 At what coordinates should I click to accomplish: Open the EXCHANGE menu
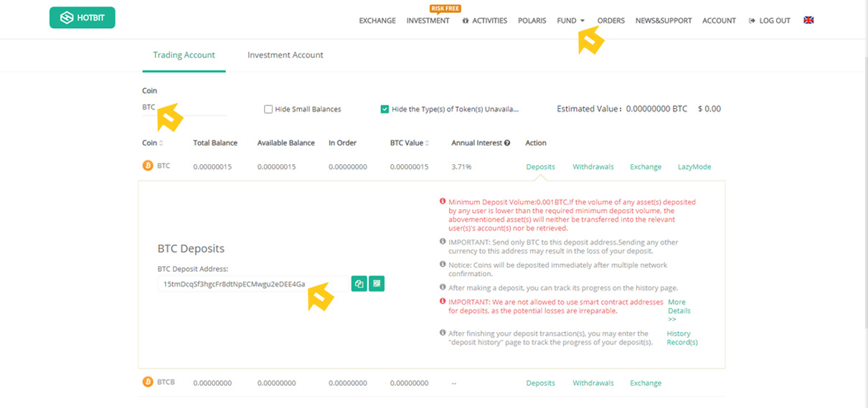(377, 20)
